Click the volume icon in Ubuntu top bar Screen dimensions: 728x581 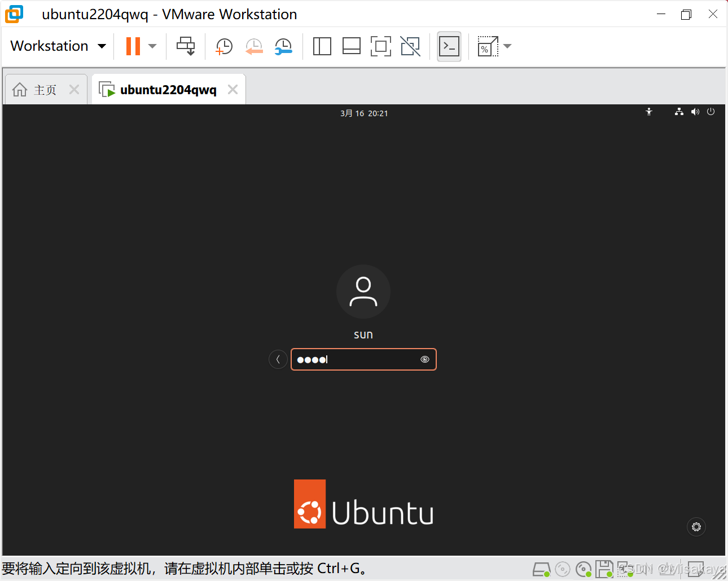point(695,112)
